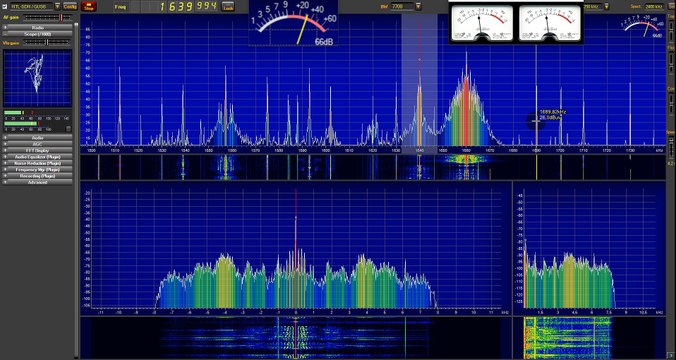Viewport: 676px width, 360px height.
Task: Expand the Frequency Mgr (Plugin) section
Action: coord(38,169)
